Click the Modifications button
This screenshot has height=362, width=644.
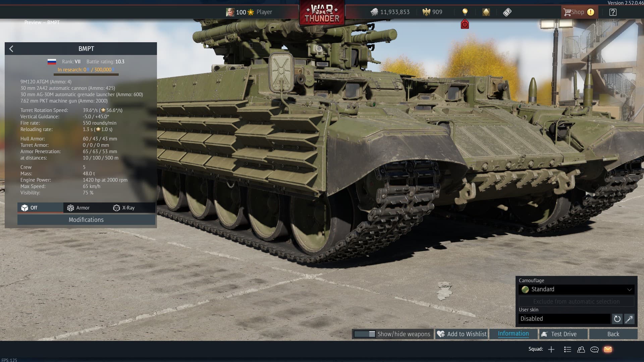[x=86, y=220]
